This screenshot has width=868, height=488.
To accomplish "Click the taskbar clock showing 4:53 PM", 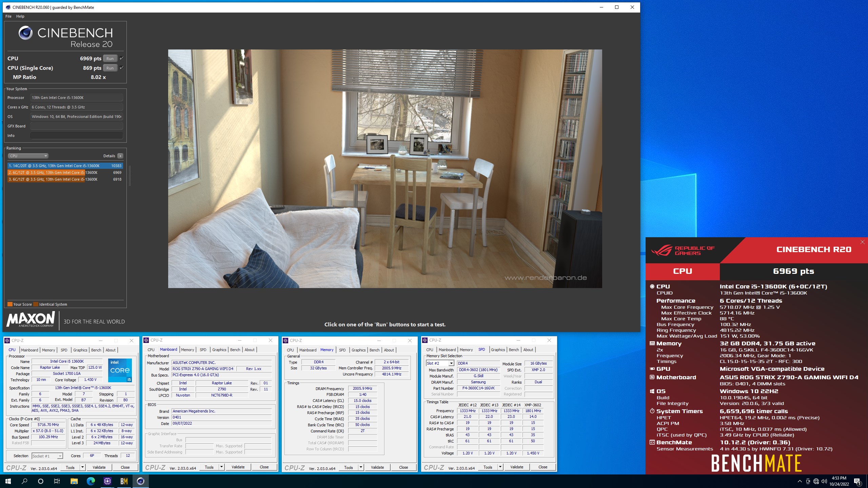I will [x=839, y=481].
